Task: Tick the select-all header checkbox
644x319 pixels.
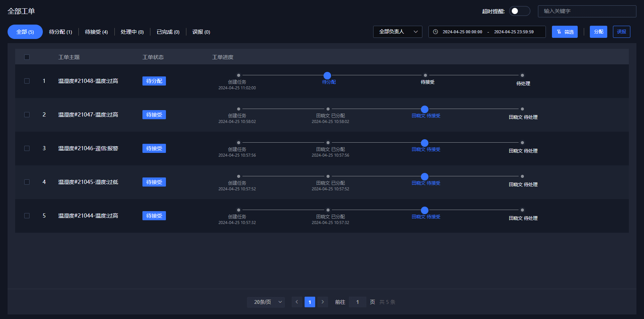Action: [27, 57]
